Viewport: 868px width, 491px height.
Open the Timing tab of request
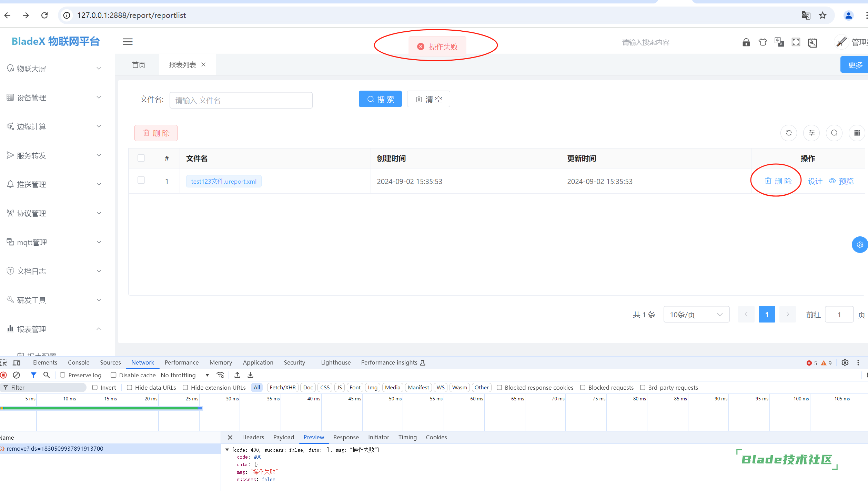pos(407,437)
